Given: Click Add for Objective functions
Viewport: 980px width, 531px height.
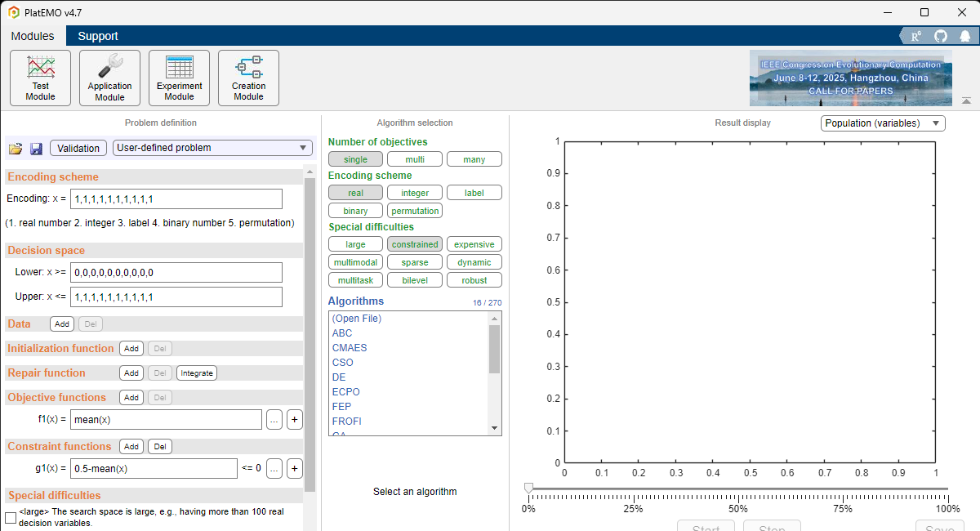Looking at the screenshot, I should 131,398.
